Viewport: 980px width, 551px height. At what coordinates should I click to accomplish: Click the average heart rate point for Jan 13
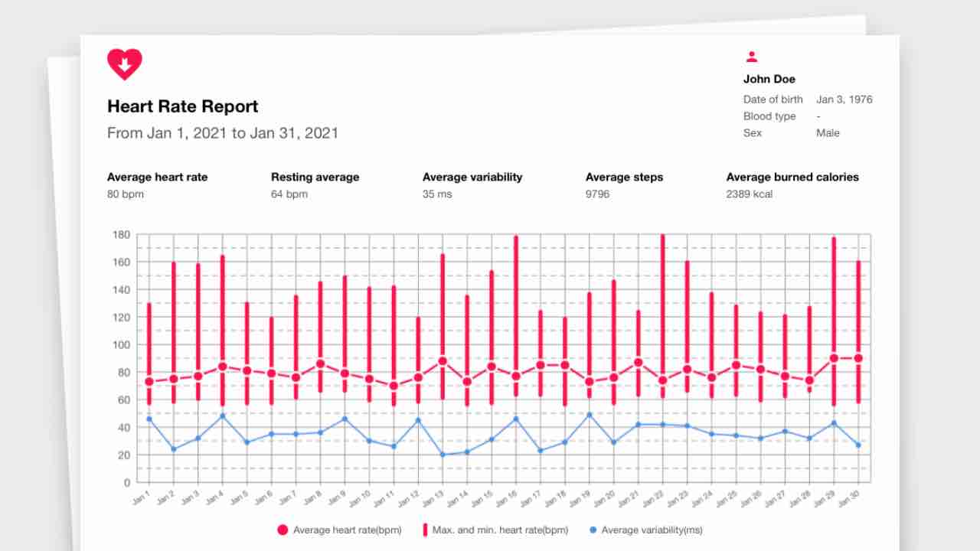coord(443,361)
